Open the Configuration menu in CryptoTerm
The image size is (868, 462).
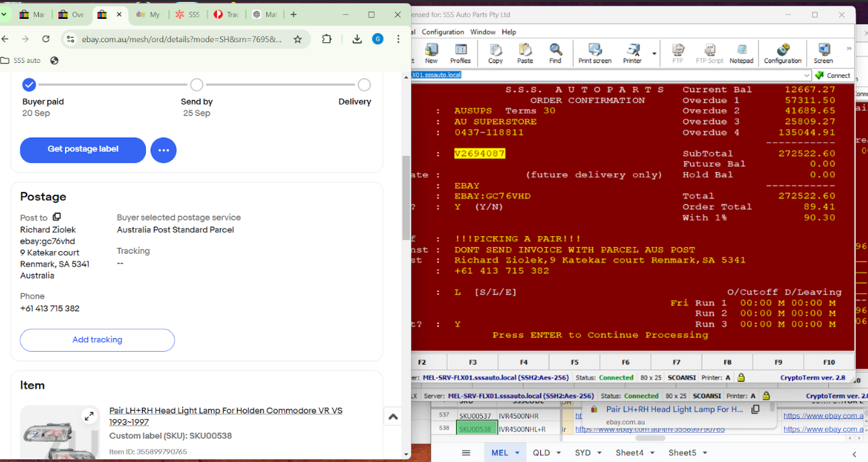click(443, 32)
